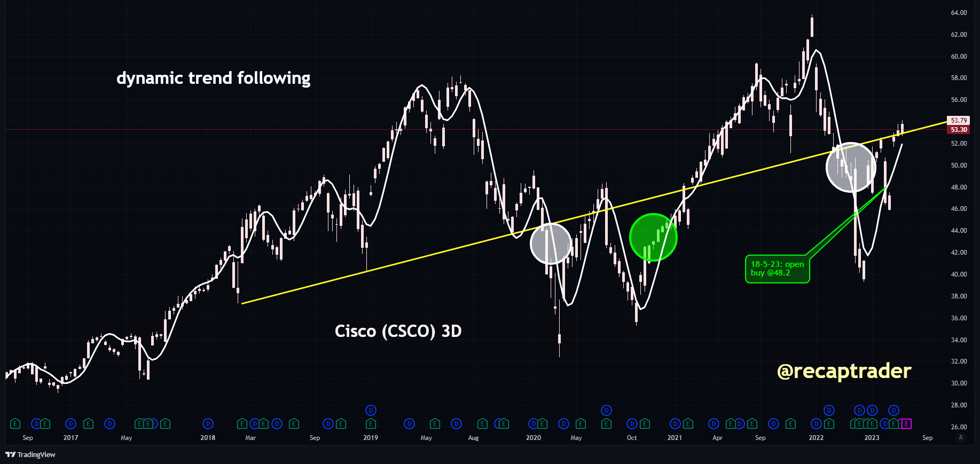Open the dividend marker above the Mar 2018 label
Screen dimensions: 980x464
point(255,424)
